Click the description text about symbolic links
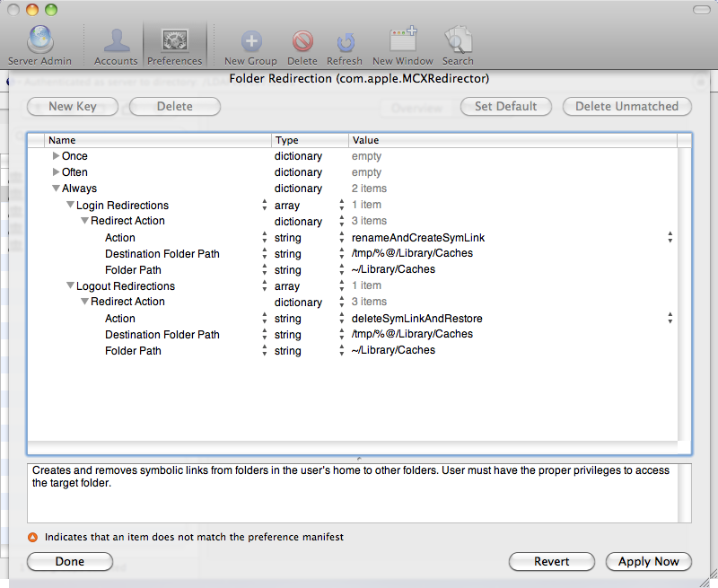Viewport: 718px width, 588px height. [351, 477]
